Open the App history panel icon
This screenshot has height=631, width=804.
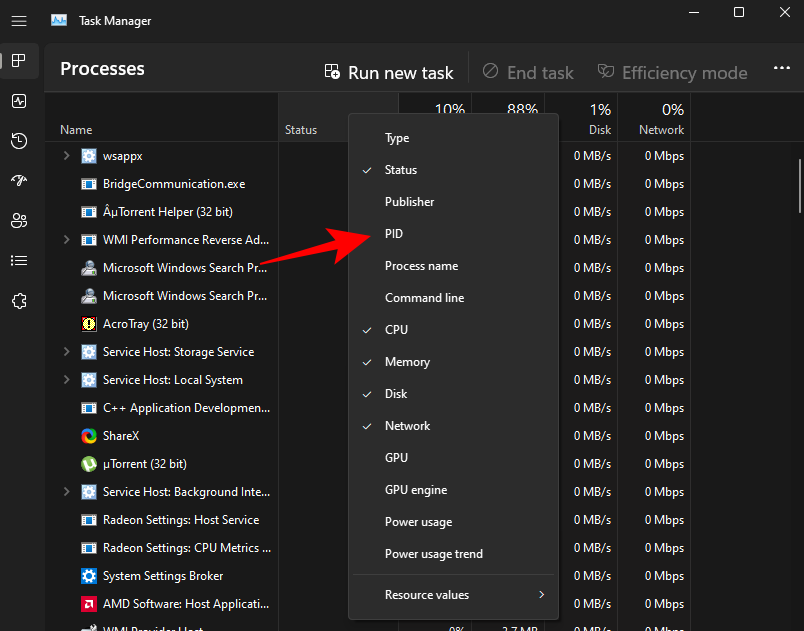pyautogui.click(x=19, y=141)
